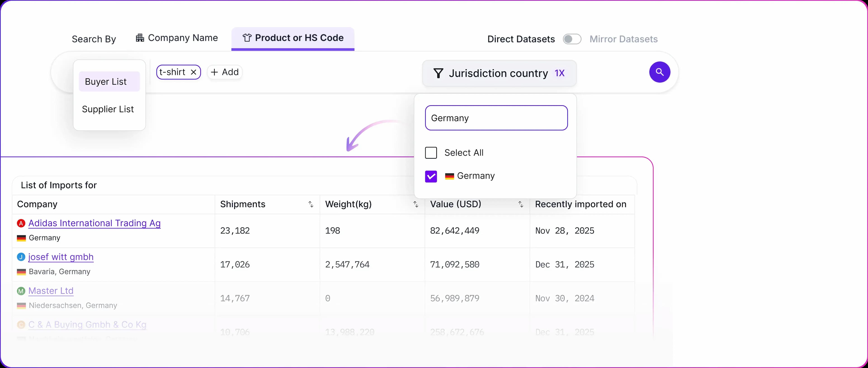The height and width of the screenshot is (368, 868).
Task: Click the red Adidas avatar icon
Action: (21, 223)
